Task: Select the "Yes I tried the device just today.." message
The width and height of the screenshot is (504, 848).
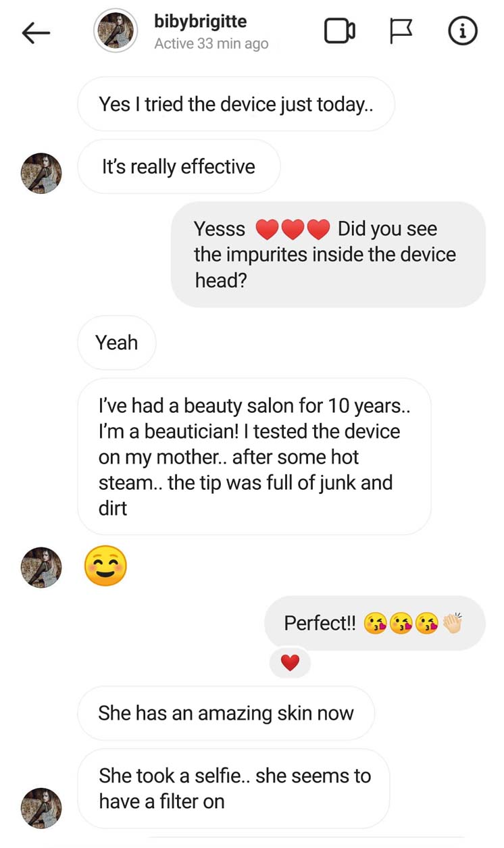Action: [236, 104]
